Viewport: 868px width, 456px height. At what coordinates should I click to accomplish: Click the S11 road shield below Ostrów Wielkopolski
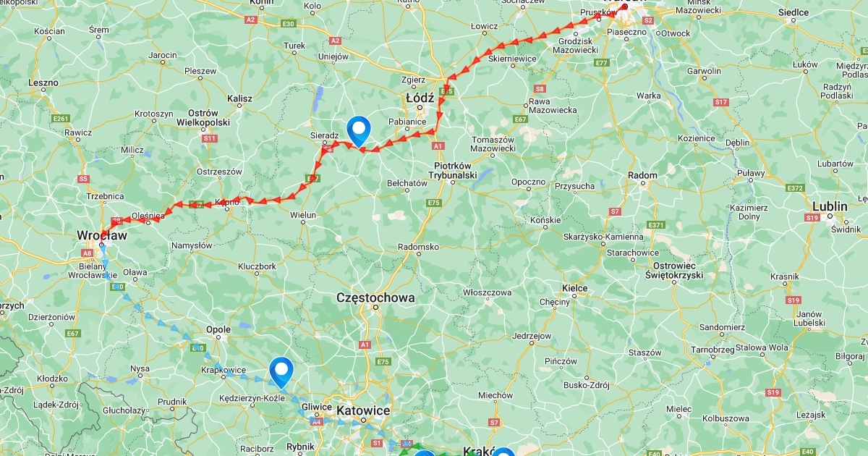pos(210,138)
